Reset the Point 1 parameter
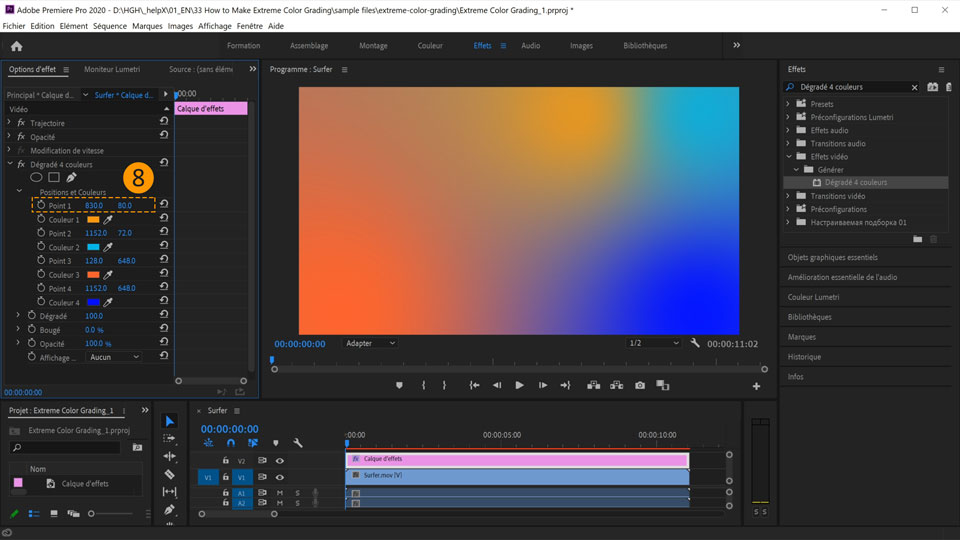The image size is (960, 540). point(164,205)
